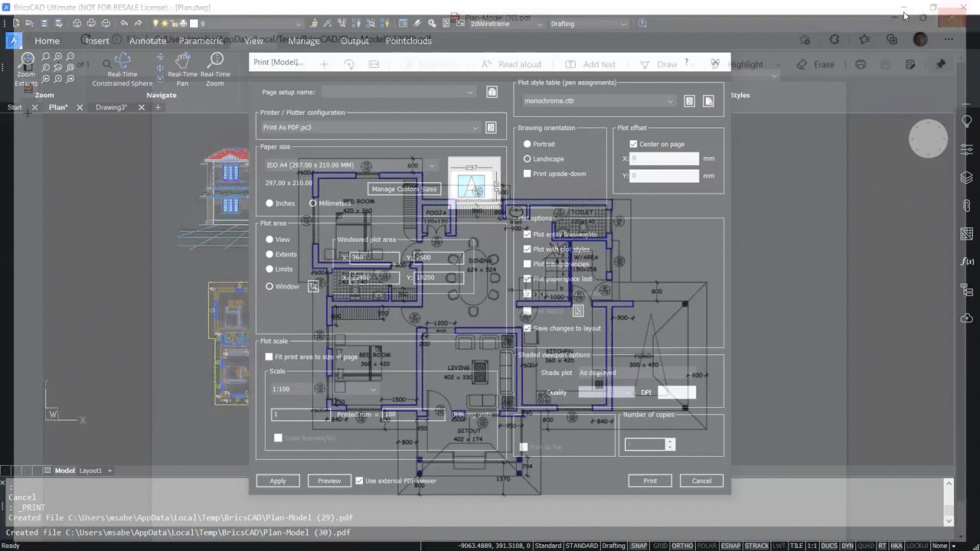Image resolution: width=980 pixels, height=551 pixels.
Task: Click the Apply button
Action: (x=278, y=481)
